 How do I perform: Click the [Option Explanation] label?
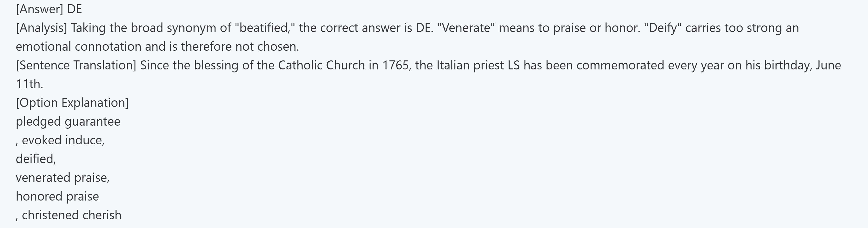click(72, 103)
